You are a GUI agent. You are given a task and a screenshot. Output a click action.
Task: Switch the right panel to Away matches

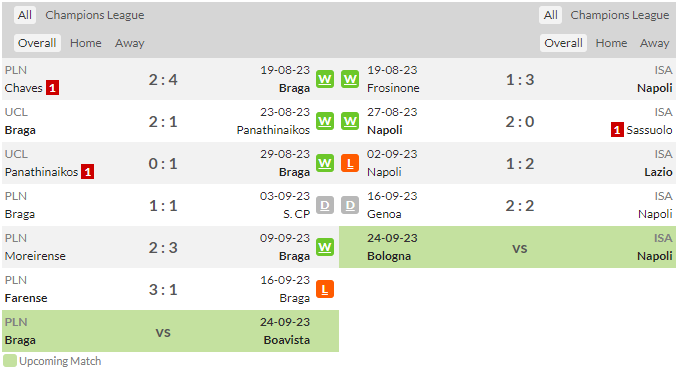[654, 43]
